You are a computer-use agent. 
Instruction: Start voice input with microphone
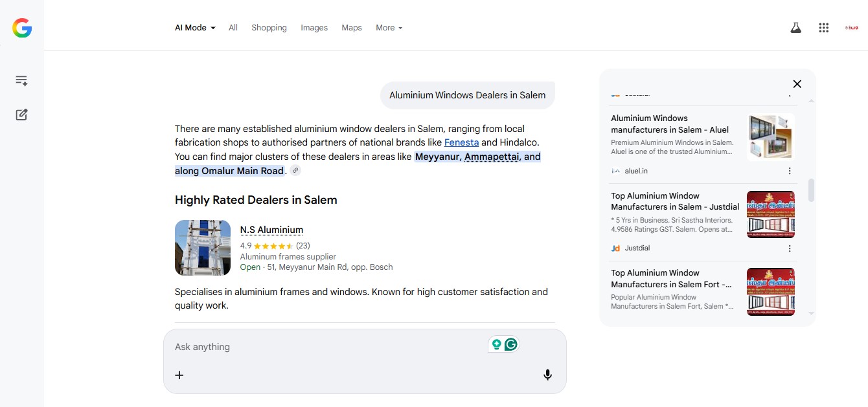click(547, 375)
